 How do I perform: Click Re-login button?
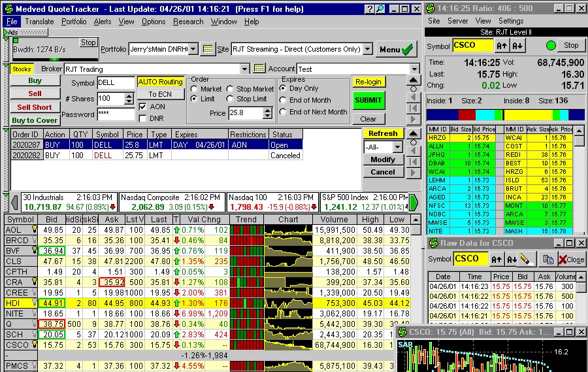(368, 82)
